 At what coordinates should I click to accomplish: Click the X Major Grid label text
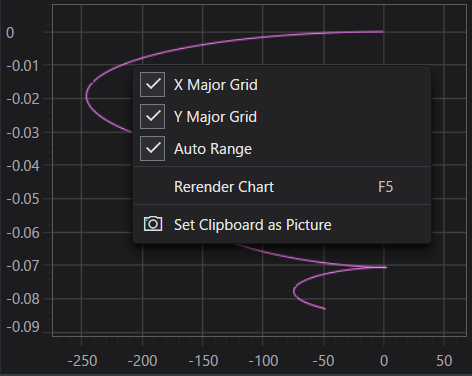click(216, 85)
